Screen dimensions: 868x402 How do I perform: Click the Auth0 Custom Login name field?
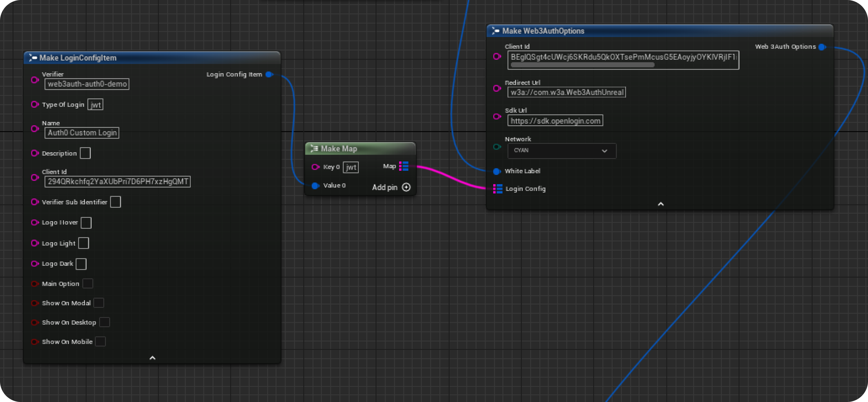pyautogui.click(x=82, y=132)
